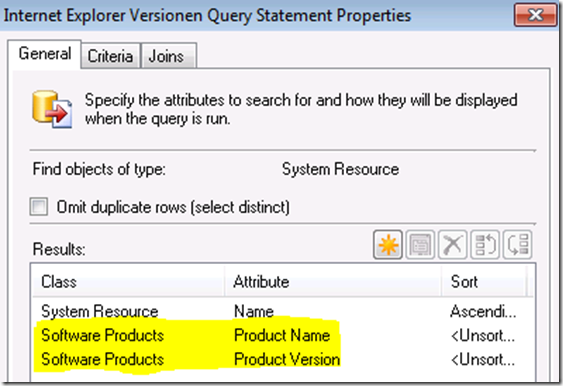Screen dimensions: 563x386
Task: Click the New attribute starburst icon
Action: pyautogui.click(x=388, y=245)
